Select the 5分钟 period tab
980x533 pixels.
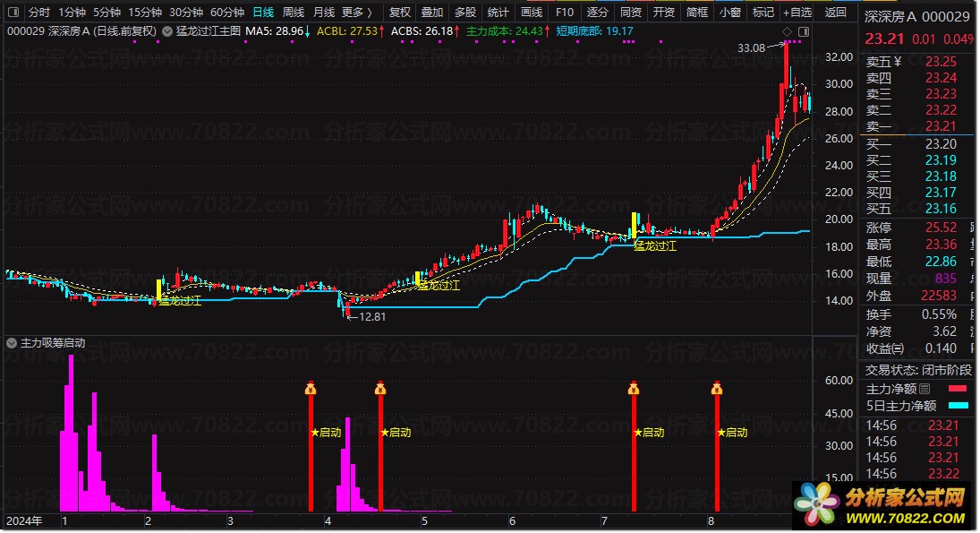pyautogui.click(x=107, y=12)
